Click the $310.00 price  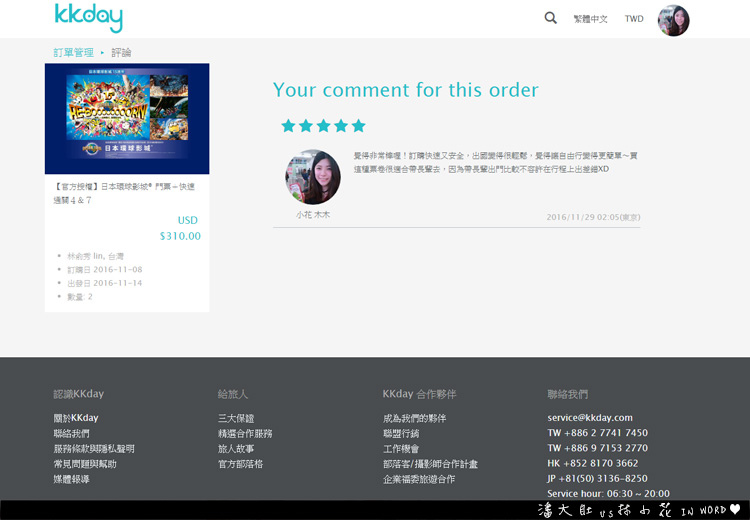click(x=180, y=236)
